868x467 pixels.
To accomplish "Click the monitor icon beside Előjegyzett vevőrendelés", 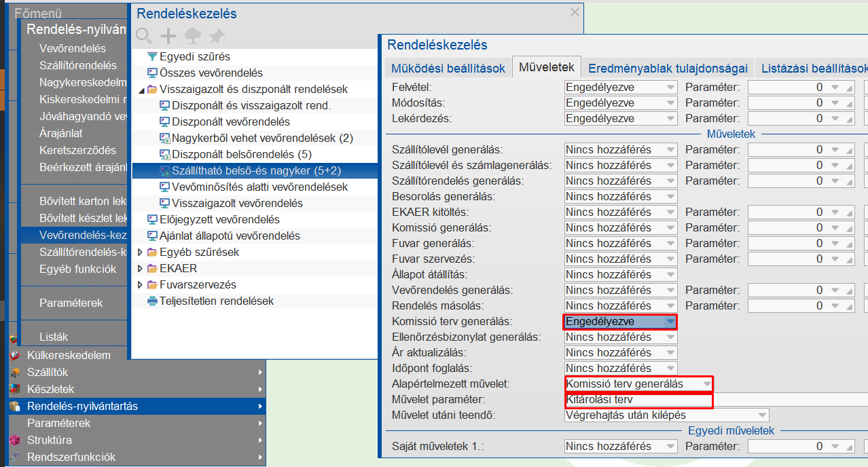I will click(152, 219).
